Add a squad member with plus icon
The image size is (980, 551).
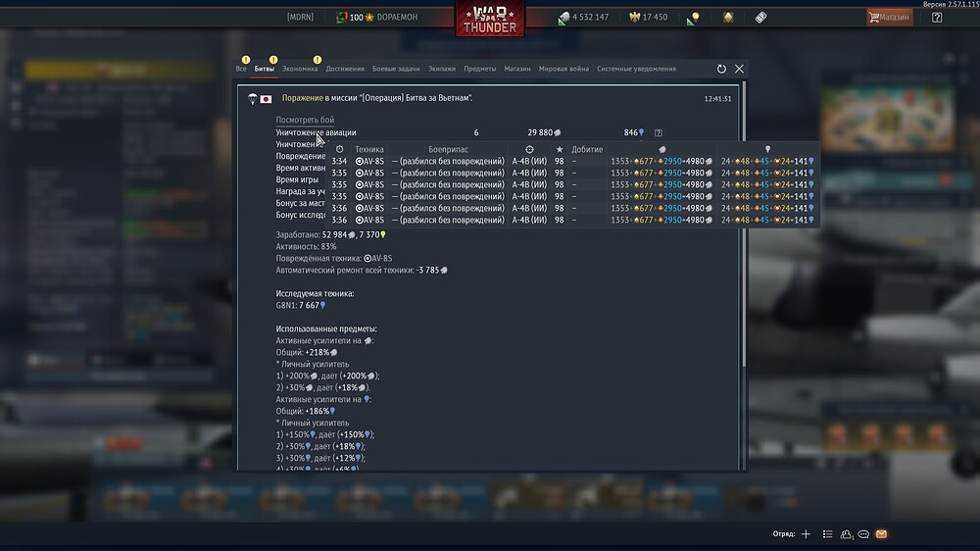[x=806, y=534]
